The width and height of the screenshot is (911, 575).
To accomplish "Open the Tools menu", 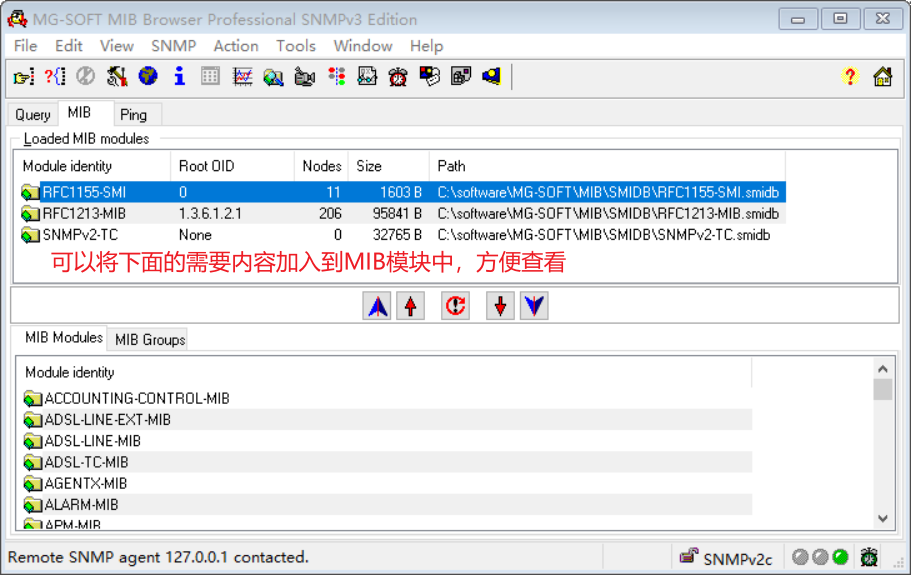I will click(x=296, y=46).
